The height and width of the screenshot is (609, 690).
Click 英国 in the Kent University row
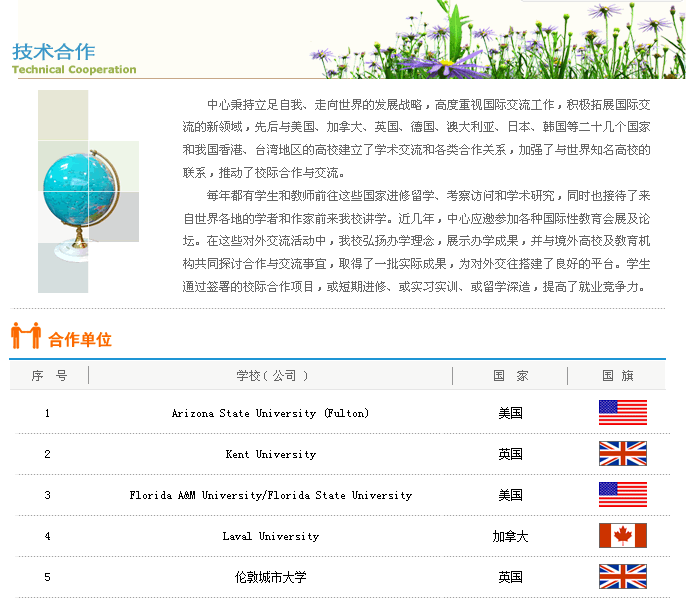(x=510, y=454)
